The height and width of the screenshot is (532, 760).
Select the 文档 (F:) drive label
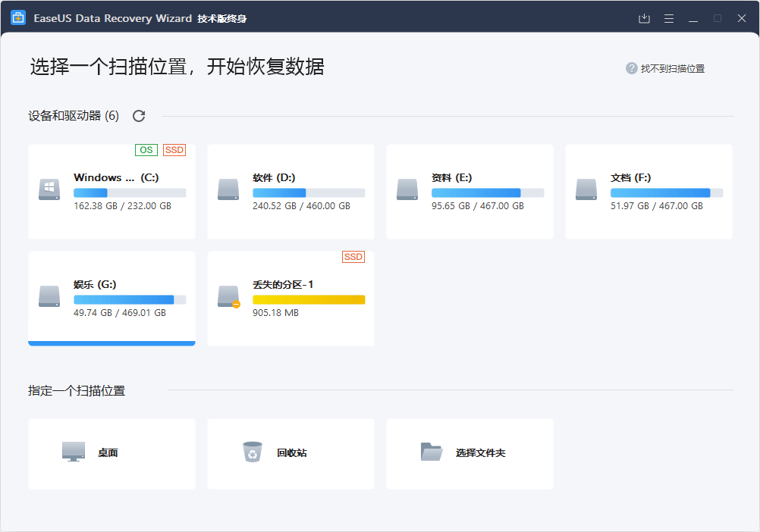point(630,177)
